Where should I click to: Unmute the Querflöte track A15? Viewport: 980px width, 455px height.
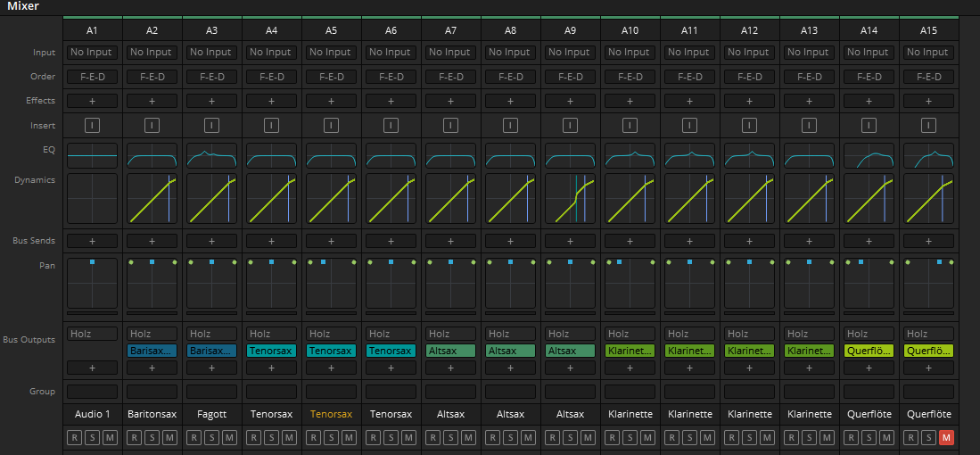point(946,437)
